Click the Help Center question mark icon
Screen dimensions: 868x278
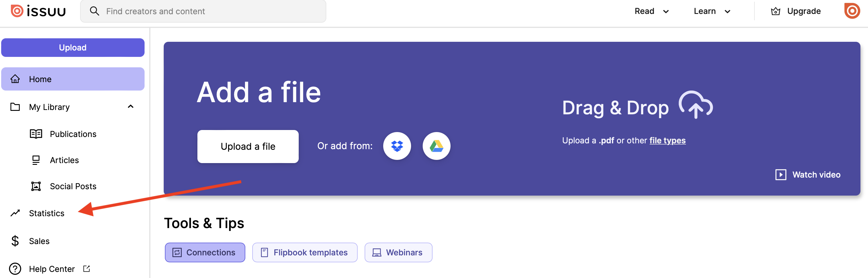15,268
